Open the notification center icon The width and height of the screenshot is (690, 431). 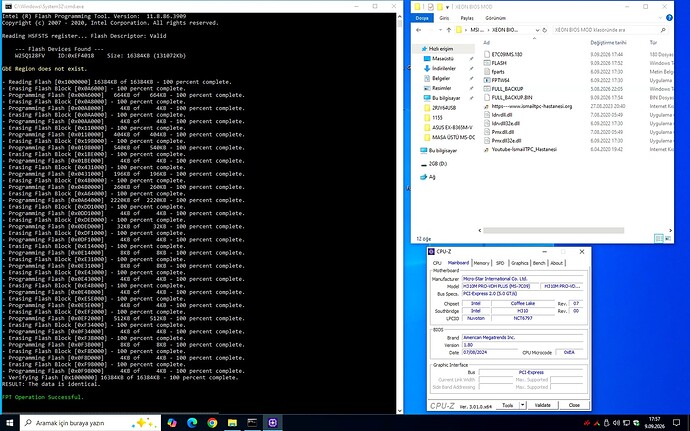coord(676,423)
